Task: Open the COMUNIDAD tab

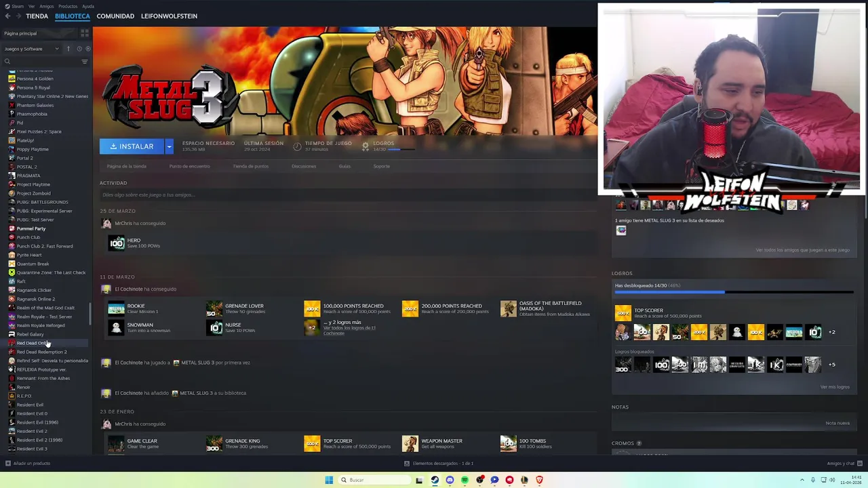Action: 115,16
